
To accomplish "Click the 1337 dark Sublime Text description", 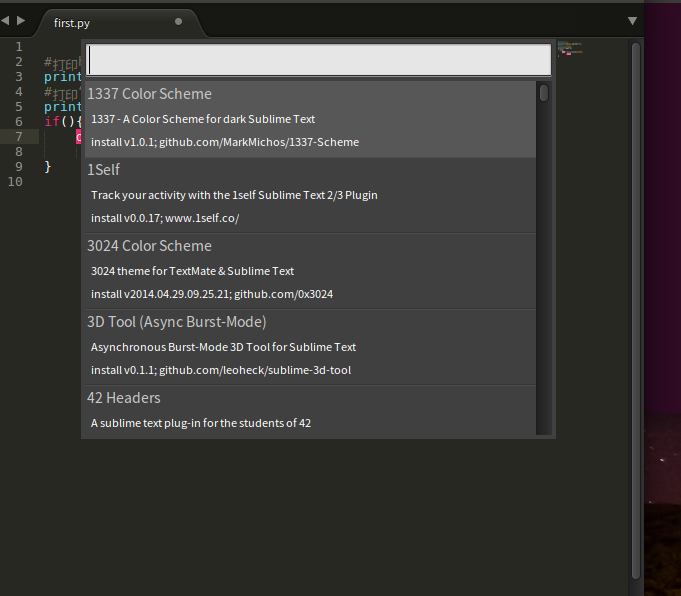I will [203, 119].
